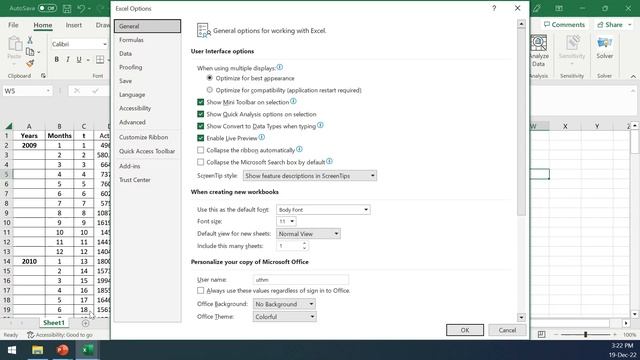The height and width of the screenshot is (360, 640).
Task: Open Quick Access Toolbar options page
Action: tap(147, 151)
